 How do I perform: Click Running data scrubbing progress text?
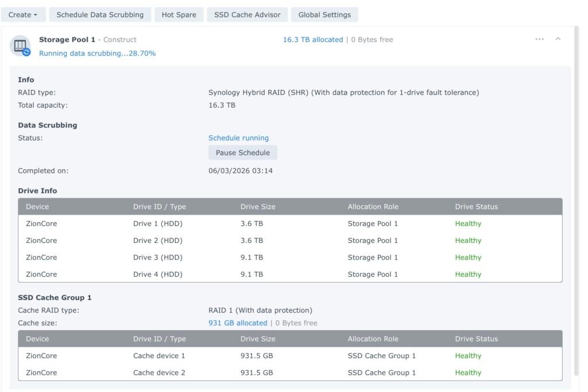97,53
